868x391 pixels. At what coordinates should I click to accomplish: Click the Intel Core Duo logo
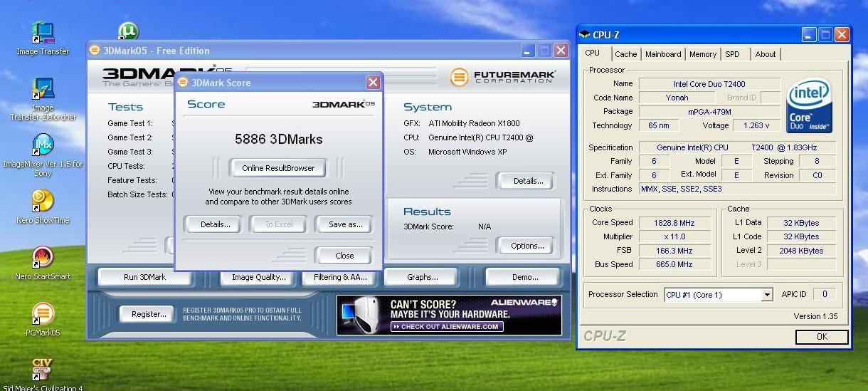[x=810, y=106]
